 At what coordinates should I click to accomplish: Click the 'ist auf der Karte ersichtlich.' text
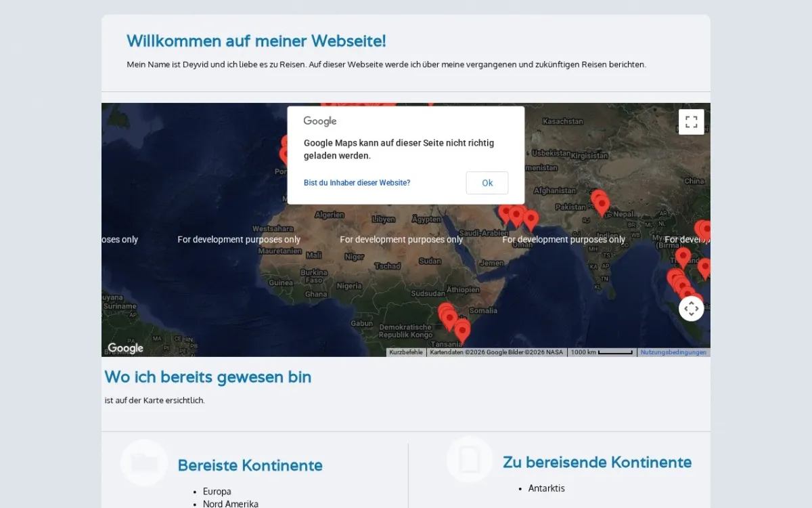(154, 400)
